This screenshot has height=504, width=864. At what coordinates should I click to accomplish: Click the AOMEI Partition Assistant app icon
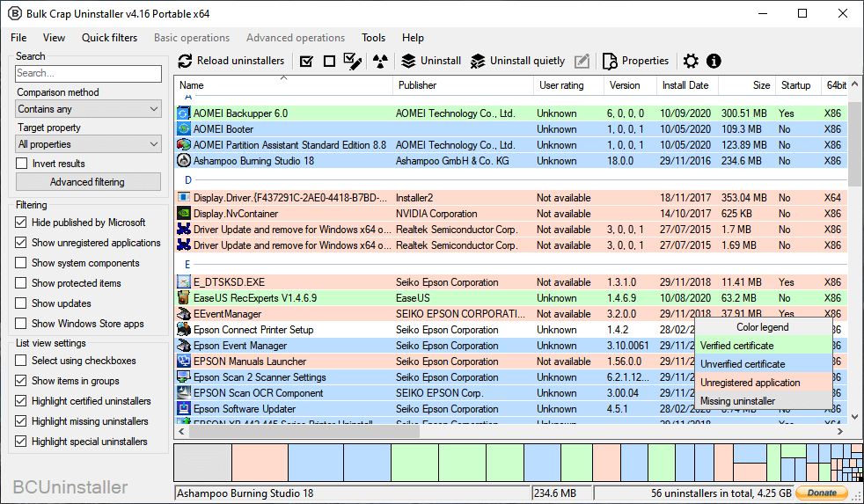click(184, 145)
